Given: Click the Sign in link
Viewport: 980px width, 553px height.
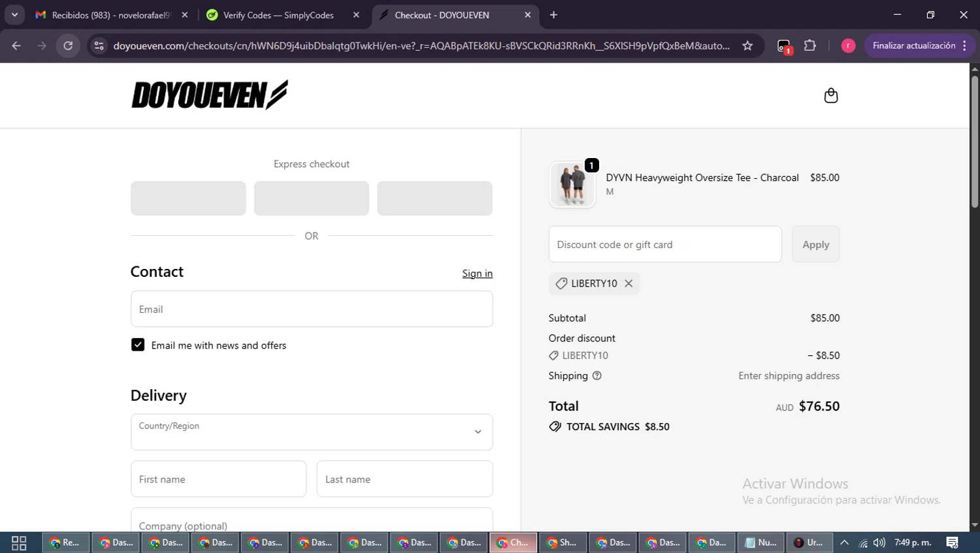Looking at the screenshot, I should 478,274.
